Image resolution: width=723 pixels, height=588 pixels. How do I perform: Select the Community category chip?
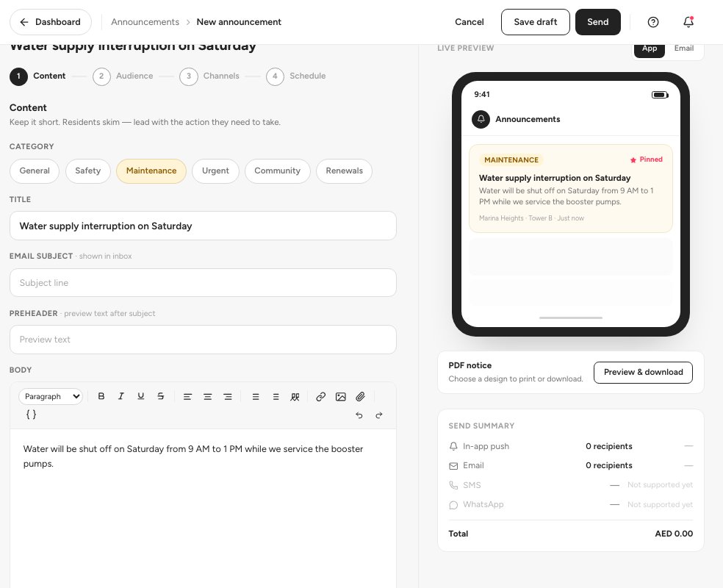tap(277, 171)
